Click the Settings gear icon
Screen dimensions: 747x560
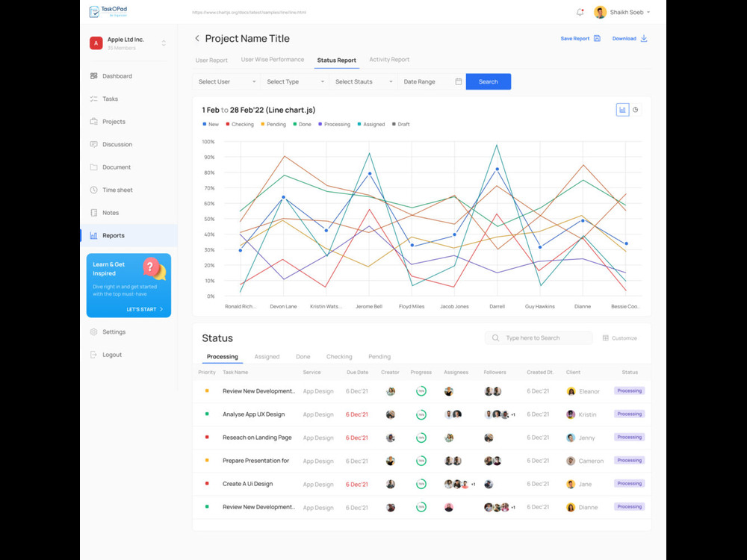(93, 332)
